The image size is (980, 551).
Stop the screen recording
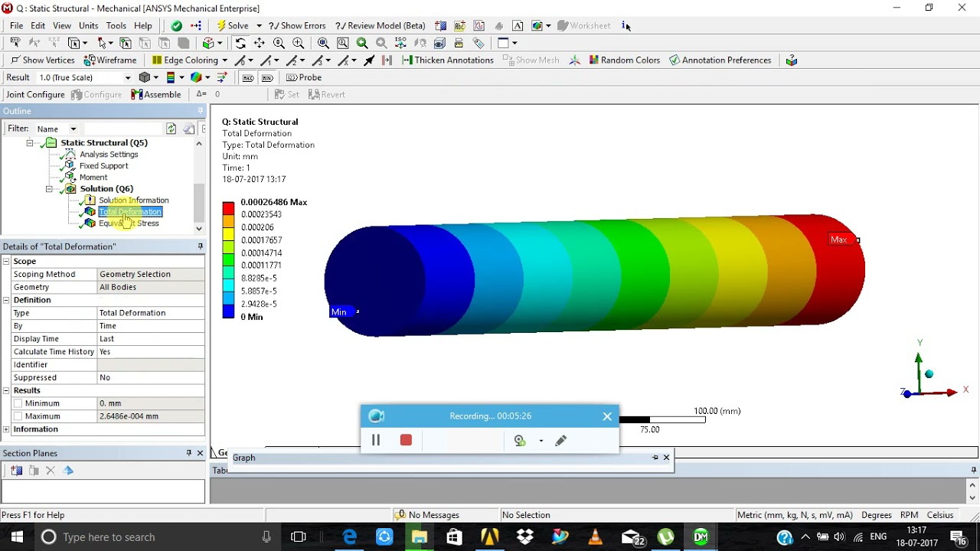coord(406,440)
